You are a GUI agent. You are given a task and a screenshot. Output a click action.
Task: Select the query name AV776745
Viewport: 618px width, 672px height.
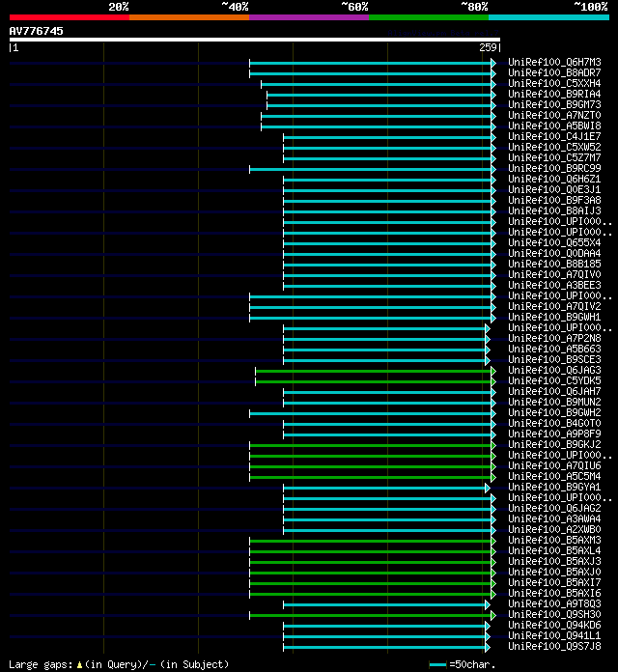point(36,31)
